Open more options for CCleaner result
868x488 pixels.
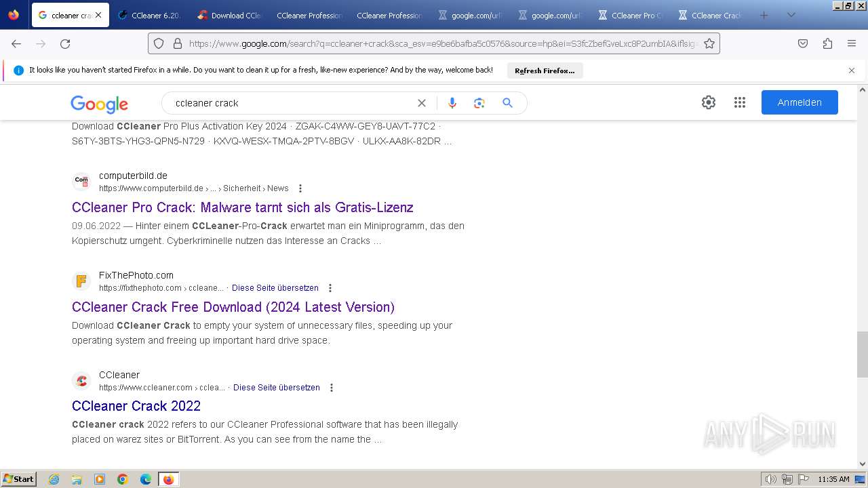[332, 388]
